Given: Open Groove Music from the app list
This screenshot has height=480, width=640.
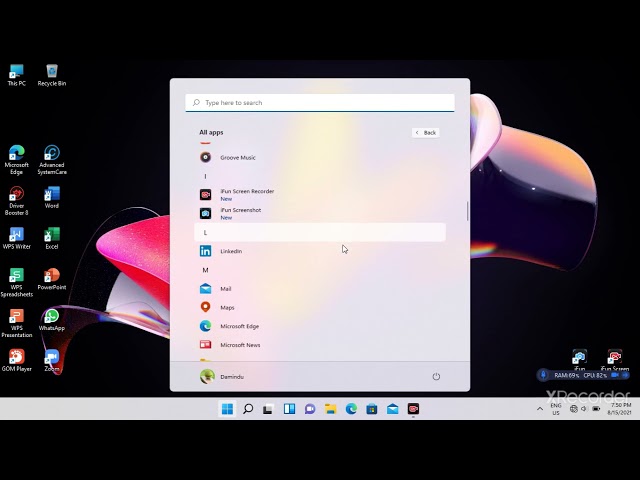Looking at the screenshot, I should [320, 158].
